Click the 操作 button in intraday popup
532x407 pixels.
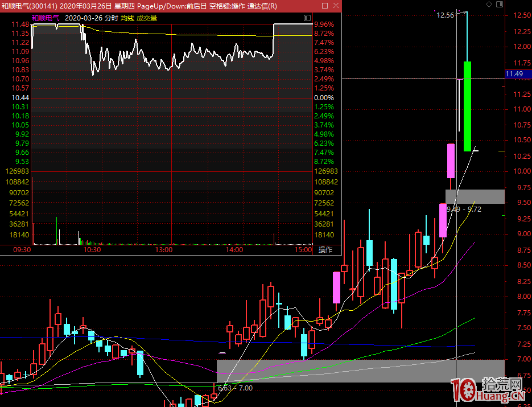point(325,249)
